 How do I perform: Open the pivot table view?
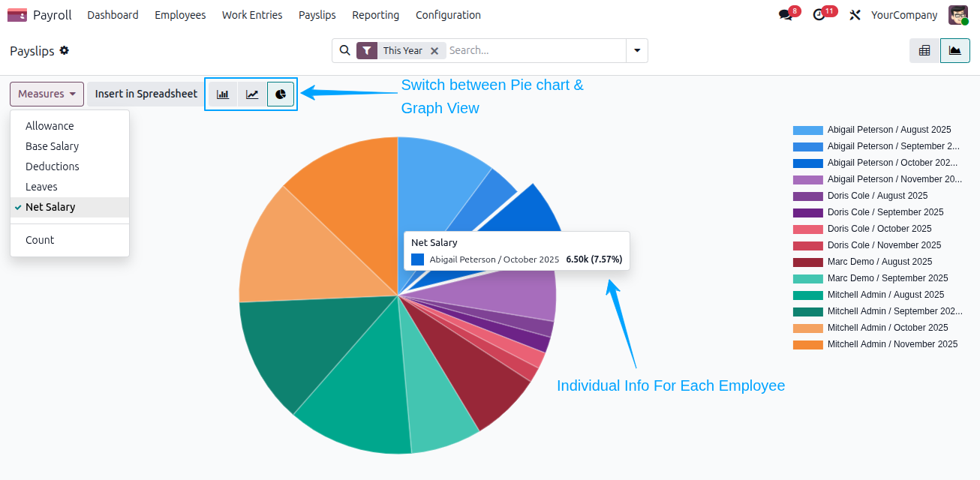point(924,50)
